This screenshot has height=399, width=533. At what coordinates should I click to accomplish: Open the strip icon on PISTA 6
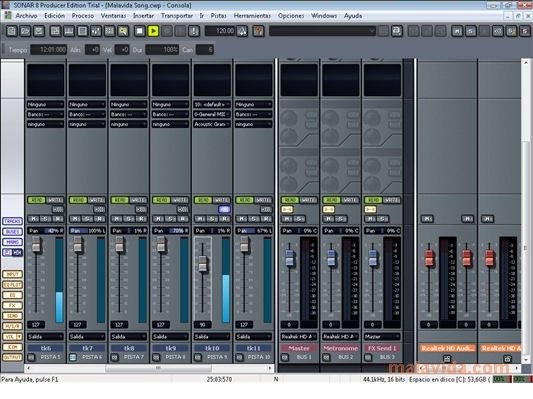73,357
